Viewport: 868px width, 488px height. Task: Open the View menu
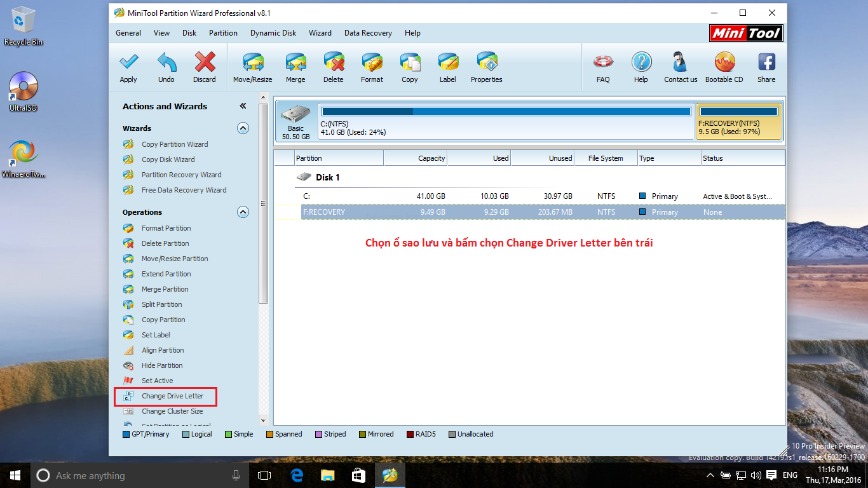[x=161, y=33]
